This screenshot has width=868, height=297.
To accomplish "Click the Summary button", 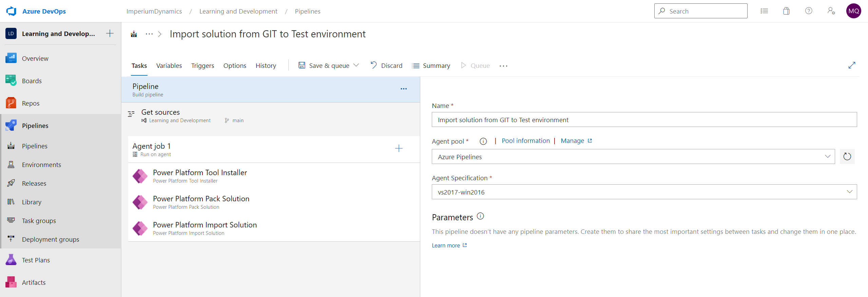I will [431, 66].
